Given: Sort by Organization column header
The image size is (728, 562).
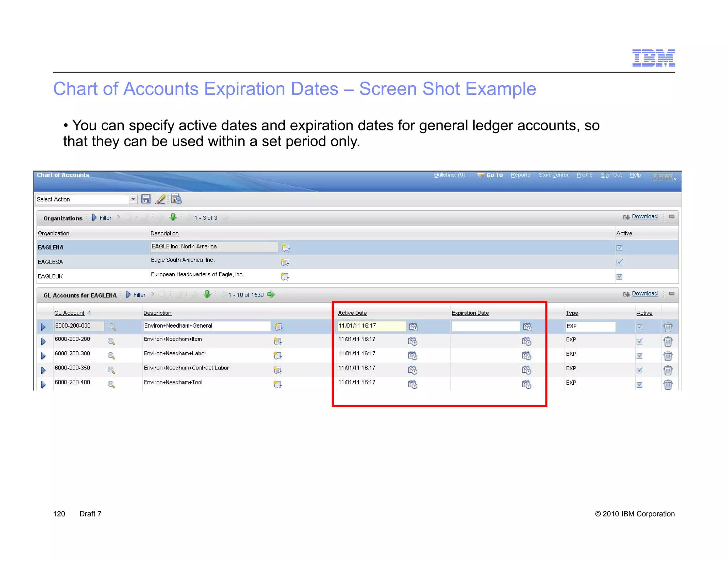Looking at the screenshot, I should [53, 233].
